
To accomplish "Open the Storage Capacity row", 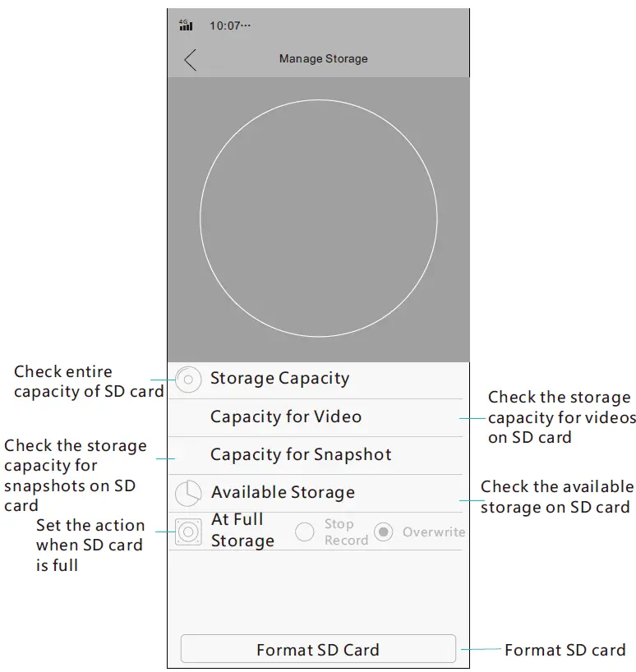I will 279,379.
